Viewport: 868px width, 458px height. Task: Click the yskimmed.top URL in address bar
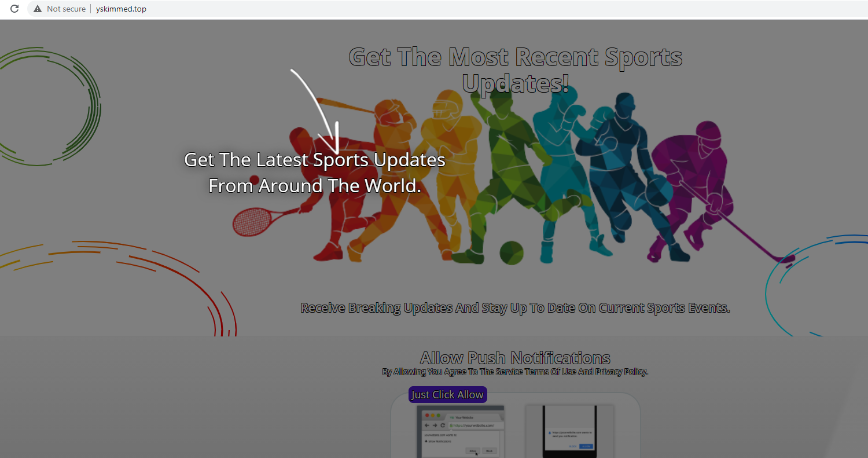click(121, 9)
